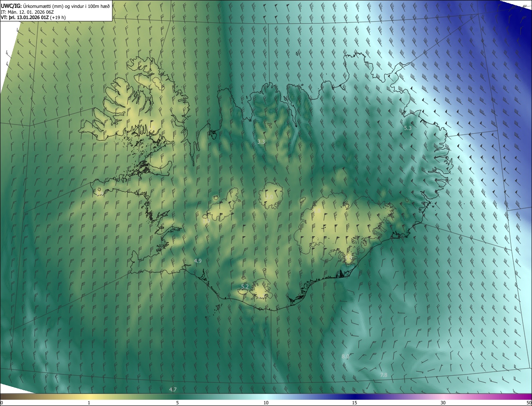Click the 0 tick label on the color scale
Image resolution: width=532 pixels, height=406 pixels.
pyautogui.click(x=2, y=403)
